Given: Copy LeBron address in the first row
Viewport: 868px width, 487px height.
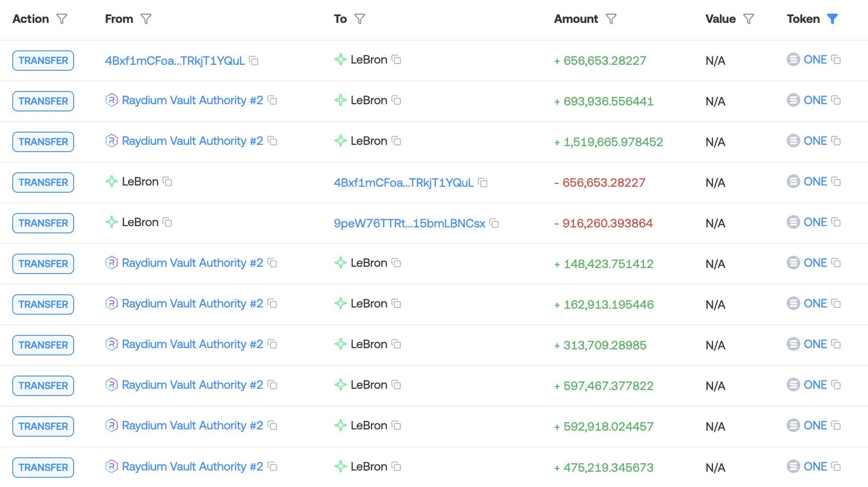Looking at the screenshot, I should tap(396, 60).
